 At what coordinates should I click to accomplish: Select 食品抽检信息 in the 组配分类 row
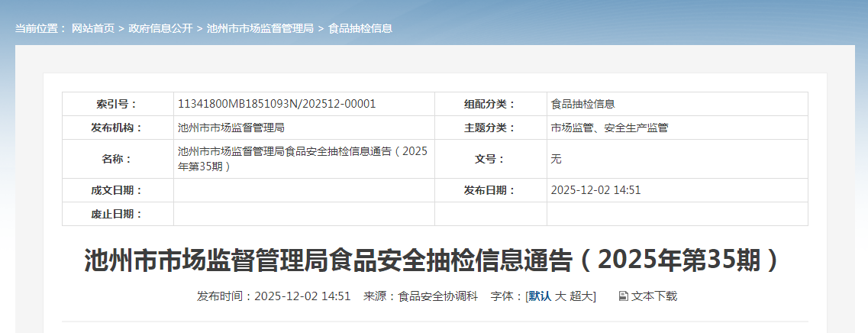coord(582,104)
